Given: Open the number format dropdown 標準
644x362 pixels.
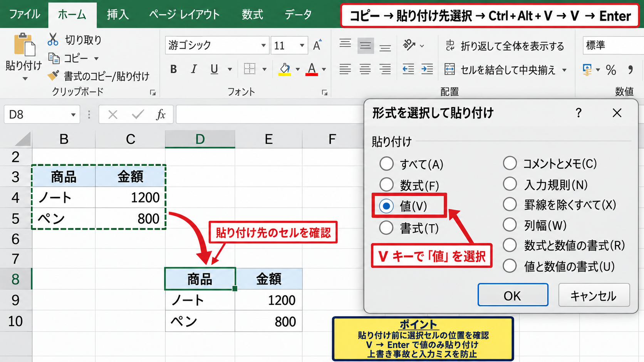Looking at the screenshot, I should point(614,45).
